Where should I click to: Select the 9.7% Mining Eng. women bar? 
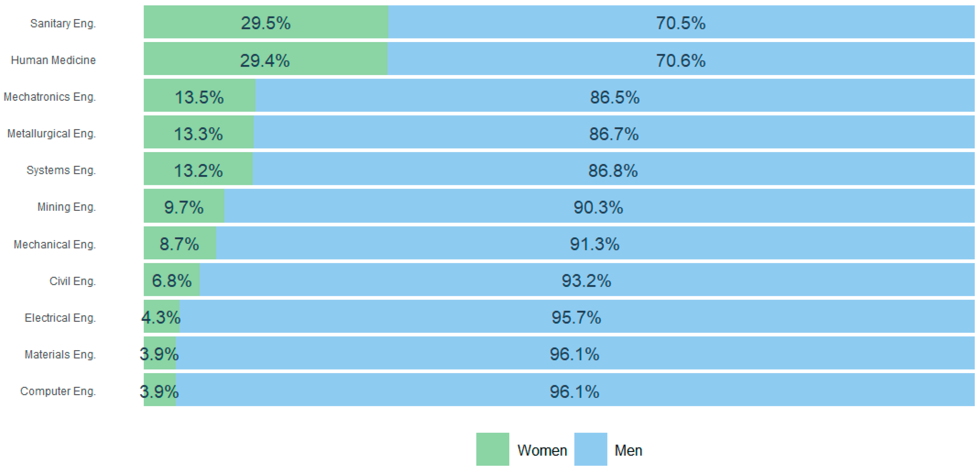tap(184, 206)
